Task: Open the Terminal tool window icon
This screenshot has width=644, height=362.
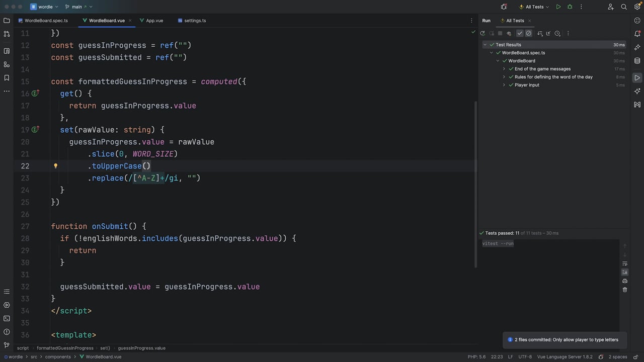Action: coord(7,318)
